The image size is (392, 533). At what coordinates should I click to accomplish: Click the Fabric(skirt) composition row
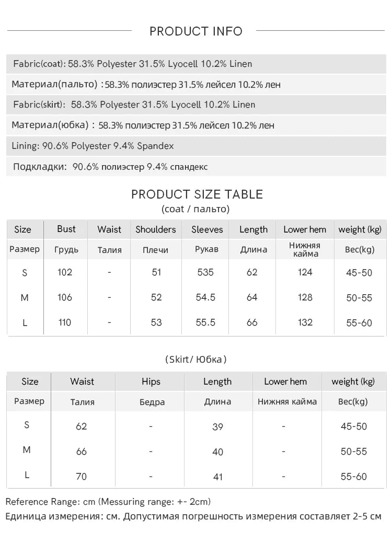(196, 105)
